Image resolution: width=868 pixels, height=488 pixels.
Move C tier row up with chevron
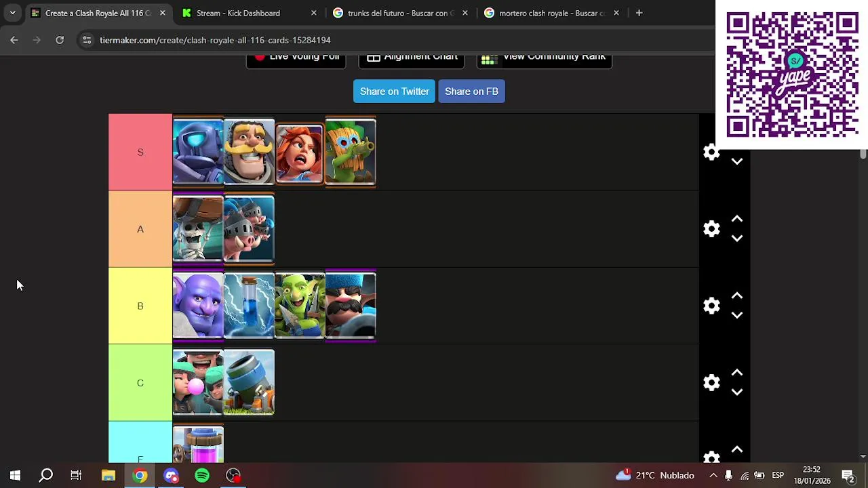pyautogui.click(x=737, y=373)
